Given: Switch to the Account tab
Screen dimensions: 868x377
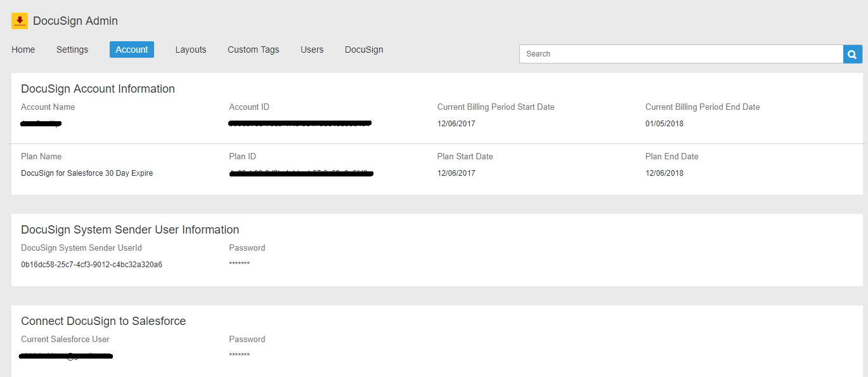Looking at the screenshot, I should click(x=131, y=50).
